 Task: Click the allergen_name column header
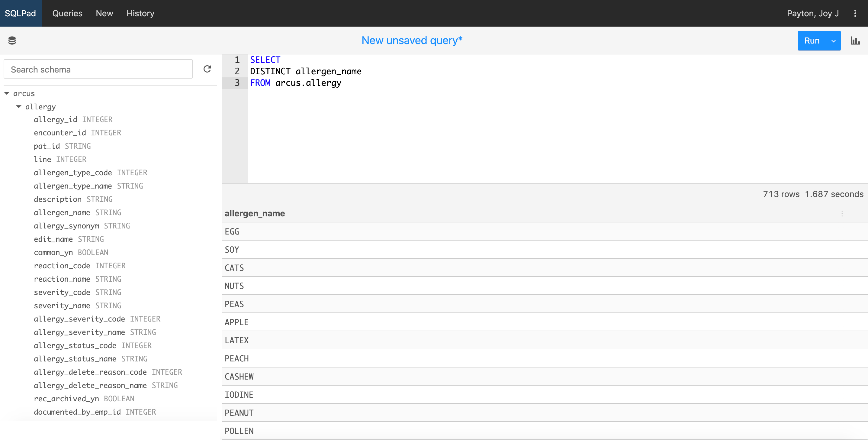click(254, 213)
